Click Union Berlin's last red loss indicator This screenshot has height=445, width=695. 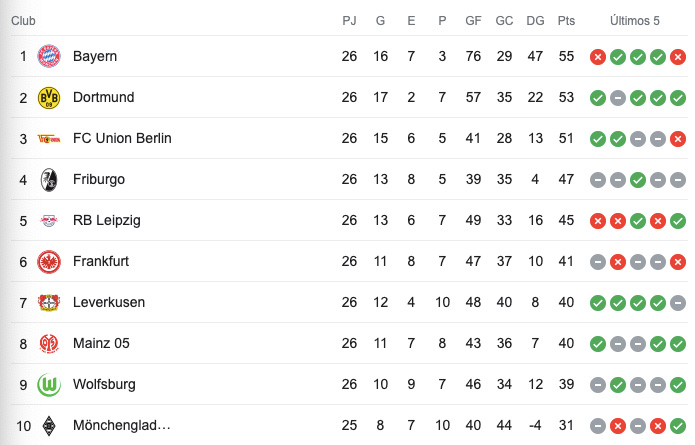(678, 138)
